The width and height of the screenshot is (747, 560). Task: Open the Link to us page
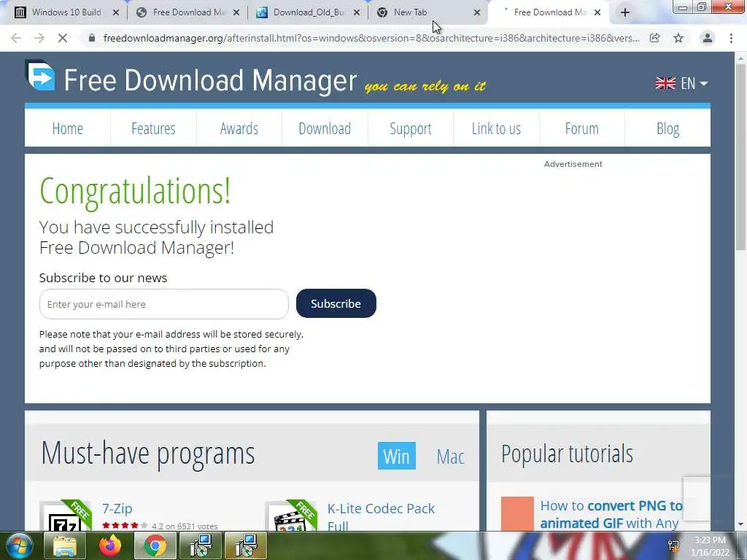tap(496, 128)
